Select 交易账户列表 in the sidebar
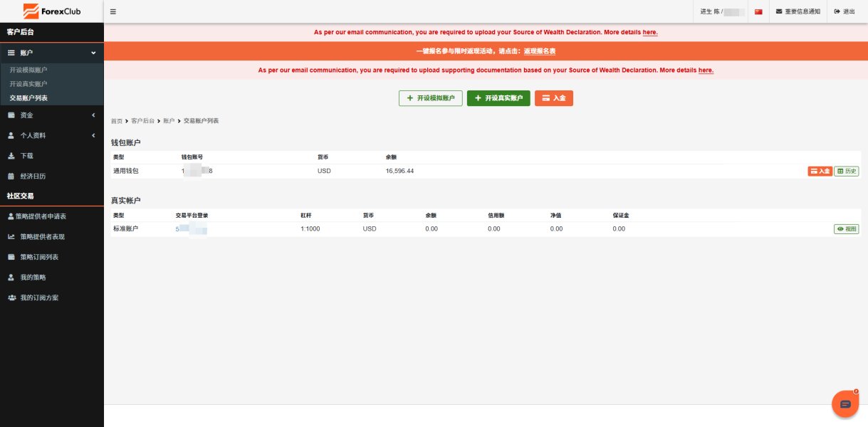The image size is (868, 427). (x=28, y=97)
